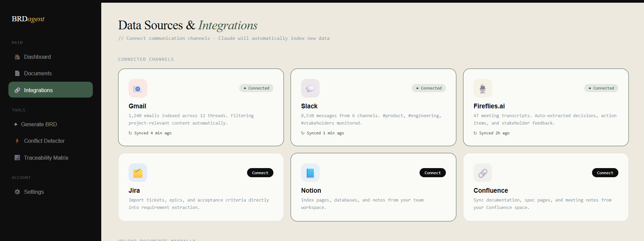This screenshot has width=644, height=241.
Task: Click the Jira card title
Action: [x=134, y=190]
